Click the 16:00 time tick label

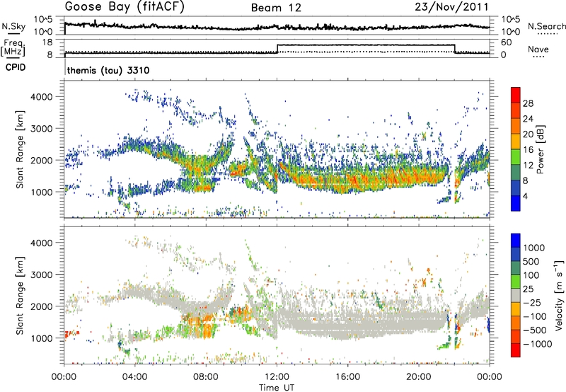tap(347, 377)
